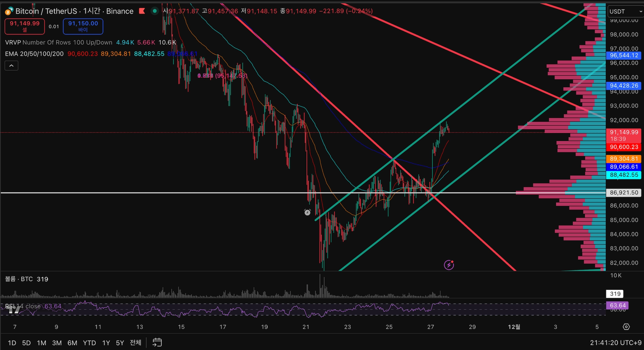Click the 90,600.23 red EMA price label
This screenshot has height=350, width=644.
pyautogui.click(x=624, y=147)
